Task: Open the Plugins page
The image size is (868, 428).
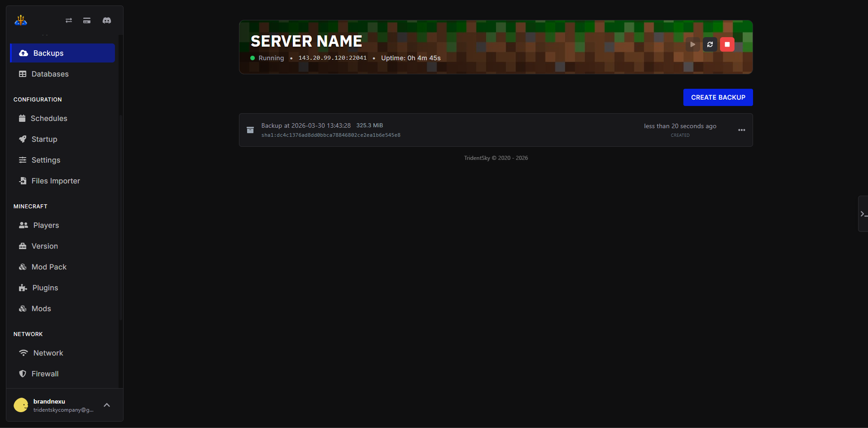Action: coord(45,288)
